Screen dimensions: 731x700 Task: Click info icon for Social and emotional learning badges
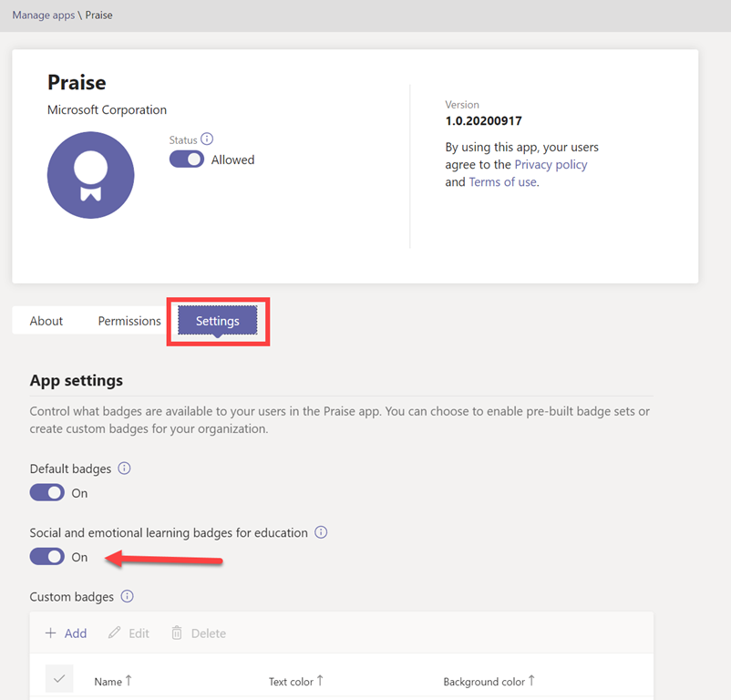[x=321, y=532]
